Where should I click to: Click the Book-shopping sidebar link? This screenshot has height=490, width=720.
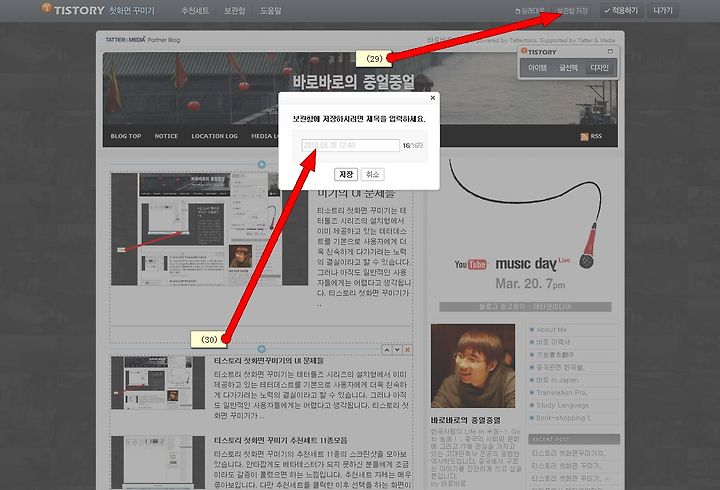pyautogui.click(x=563, y=418)
